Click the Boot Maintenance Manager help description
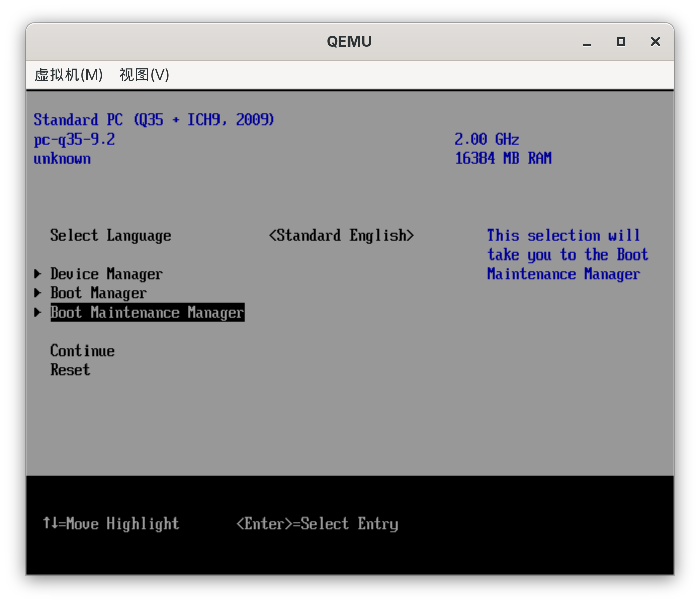Image resolution: width=700 pixels, height=604 pixels. click(567, 254)
